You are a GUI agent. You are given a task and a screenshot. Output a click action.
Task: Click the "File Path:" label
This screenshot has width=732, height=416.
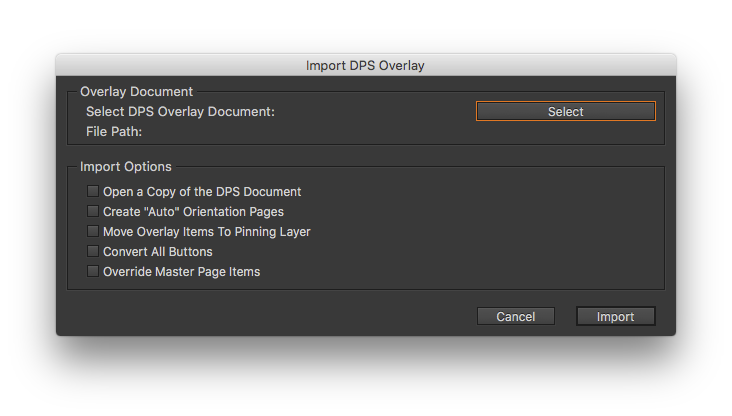click(114, 132)
